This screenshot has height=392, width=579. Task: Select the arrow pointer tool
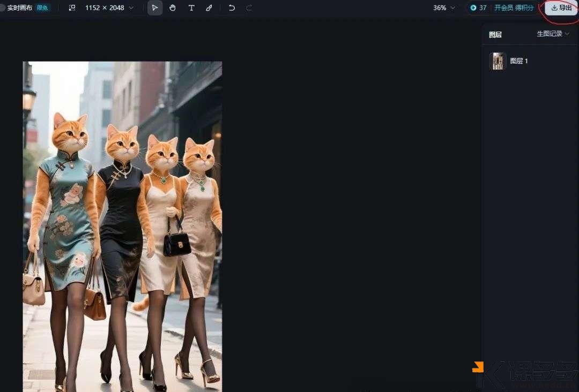[155, 8]
